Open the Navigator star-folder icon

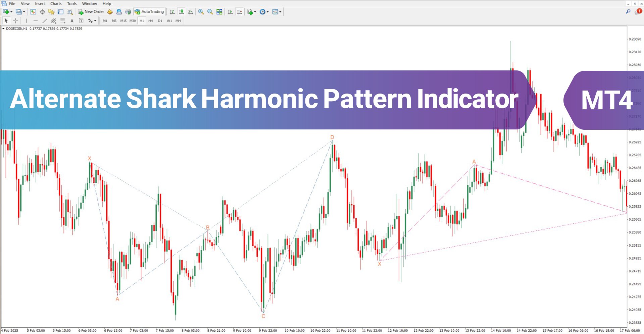coord(51,12)
